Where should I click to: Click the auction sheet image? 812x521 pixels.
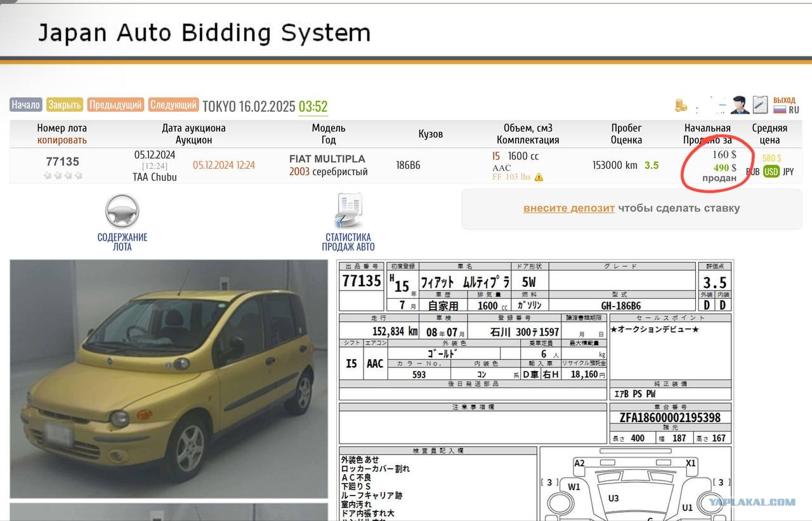tap(535, 390)
